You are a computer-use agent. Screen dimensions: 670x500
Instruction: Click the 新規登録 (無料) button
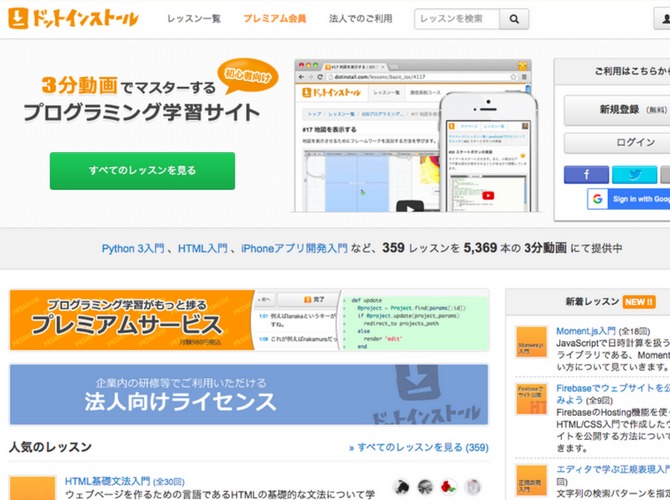[x=617, y=110]
